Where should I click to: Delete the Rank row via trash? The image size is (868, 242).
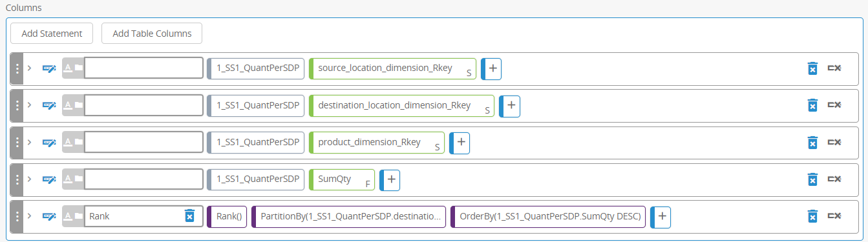[813, 216]
